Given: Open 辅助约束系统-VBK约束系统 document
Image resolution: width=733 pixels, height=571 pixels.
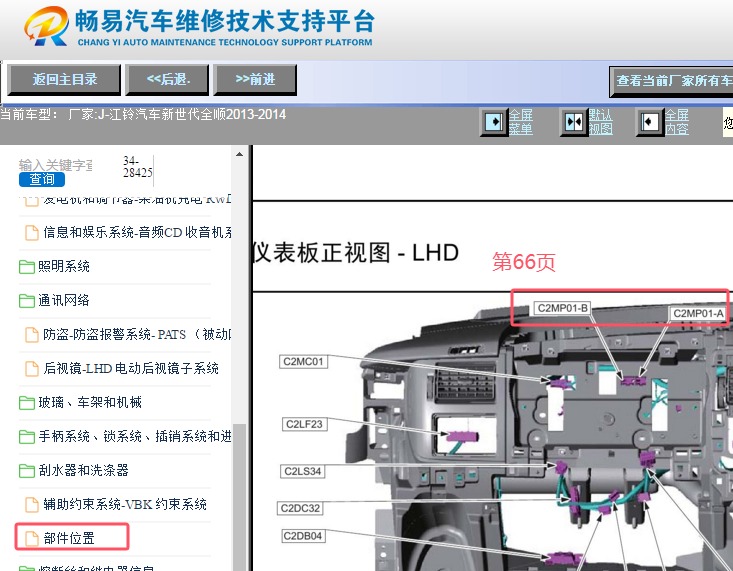Looking at the screenshot, I should click(125, 504).
